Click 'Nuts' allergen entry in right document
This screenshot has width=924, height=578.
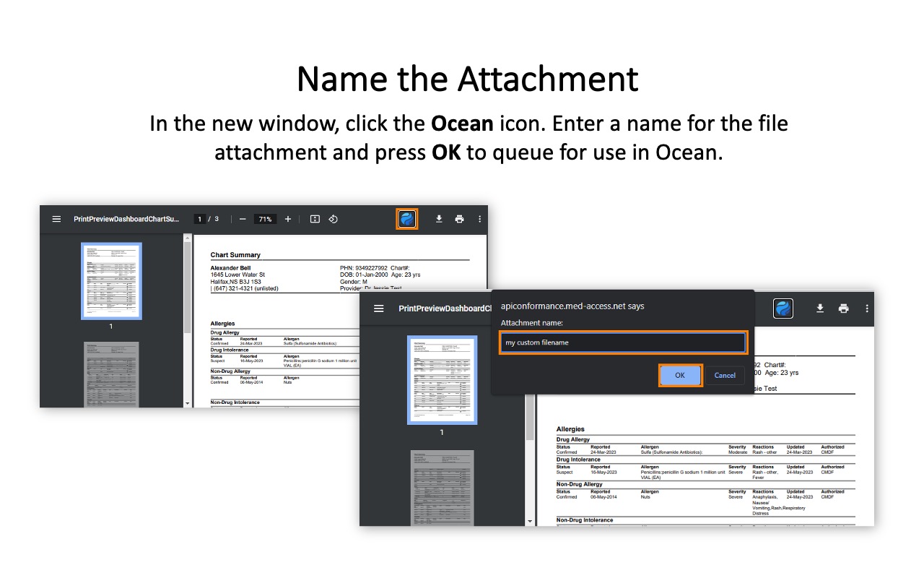click(x=645, y=497)
